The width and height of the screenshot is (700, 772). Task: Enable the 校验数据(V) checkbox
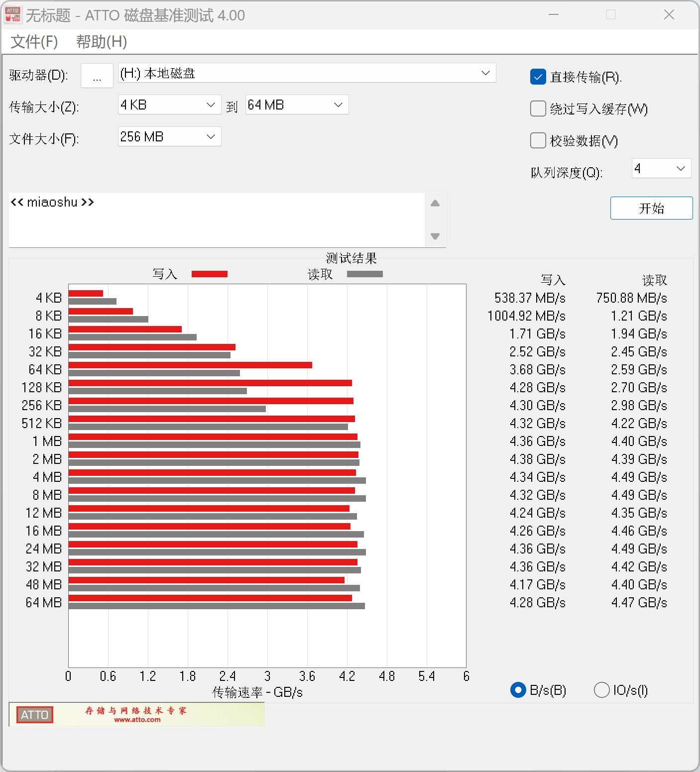click(538, 141)
